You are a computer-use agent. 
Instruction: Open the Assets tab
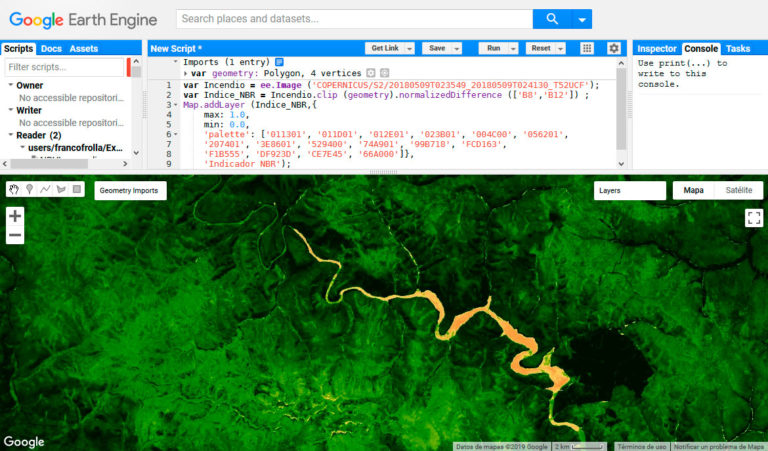tap(84, 48)
